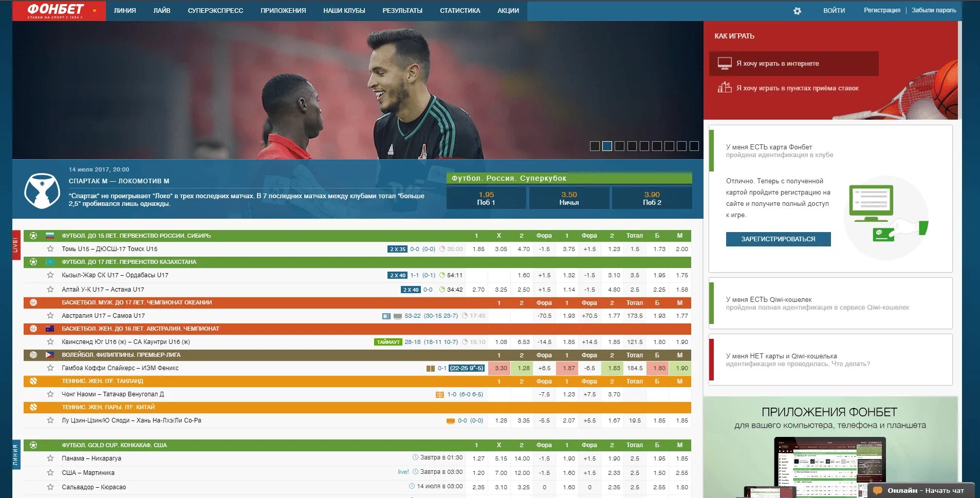Click the Russian flag icon in Сибирь league header
Viewport: 980px width, 498px height.
pos(50,236)
